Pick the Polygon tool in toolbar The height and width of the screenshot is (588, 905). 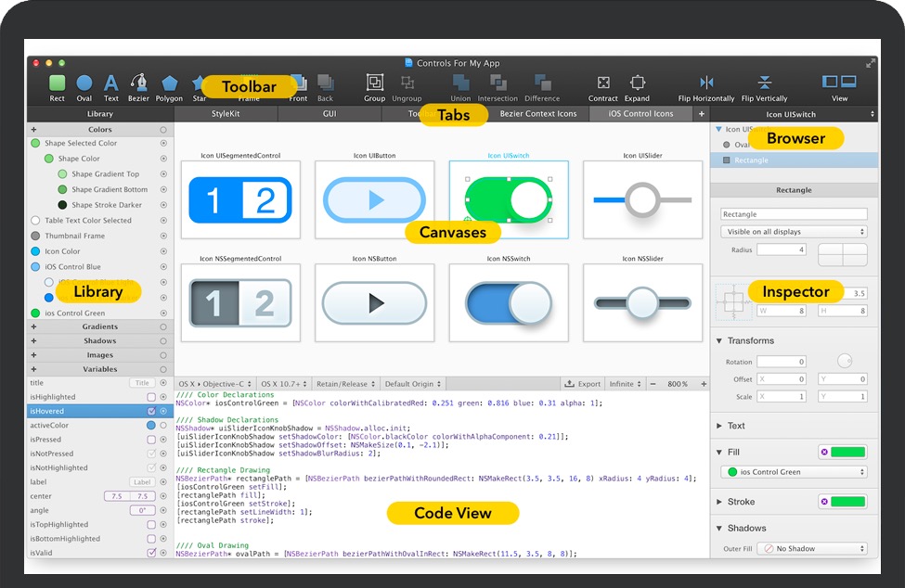coord(169,84)
